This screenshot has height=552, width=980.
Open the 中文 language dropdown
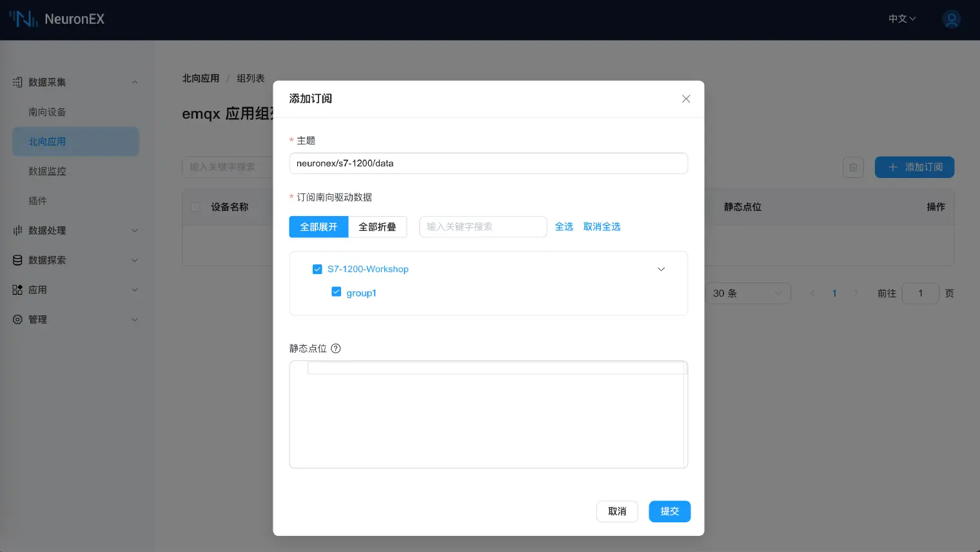click(x=901, y=19)
